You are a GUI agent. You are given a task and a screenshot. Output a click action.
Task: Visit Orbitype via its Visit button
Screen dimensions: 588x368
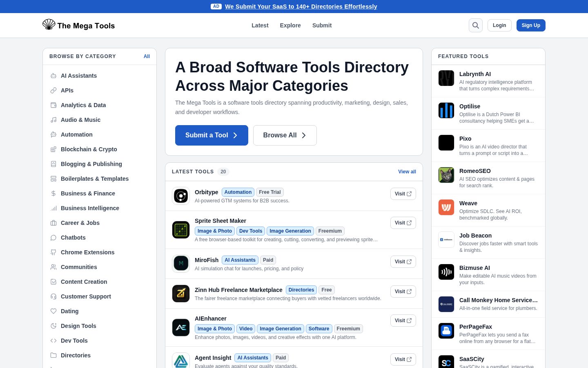(403, 194)
